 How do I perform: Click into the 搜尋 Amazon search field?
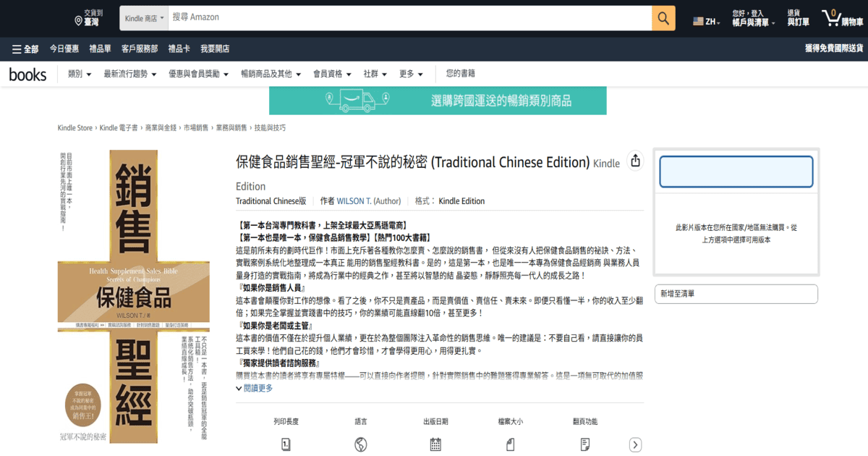pyautogui.click(x=409, y=17)
